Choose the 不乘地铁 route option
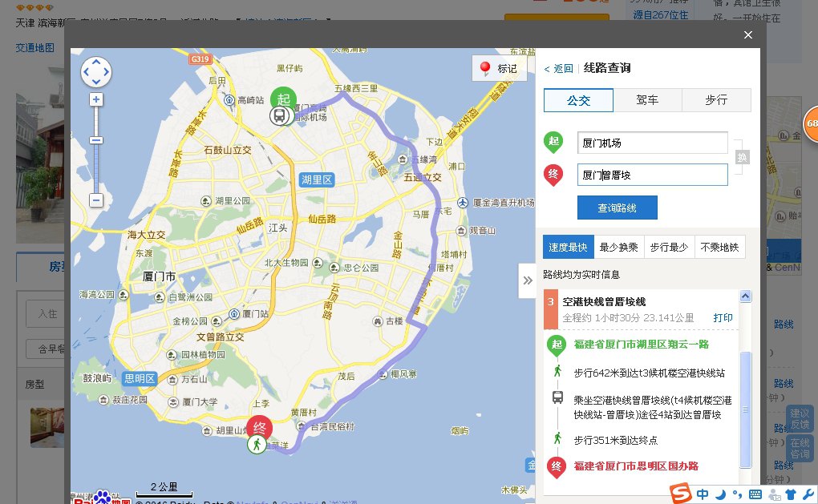 click(x=719, y=248)
